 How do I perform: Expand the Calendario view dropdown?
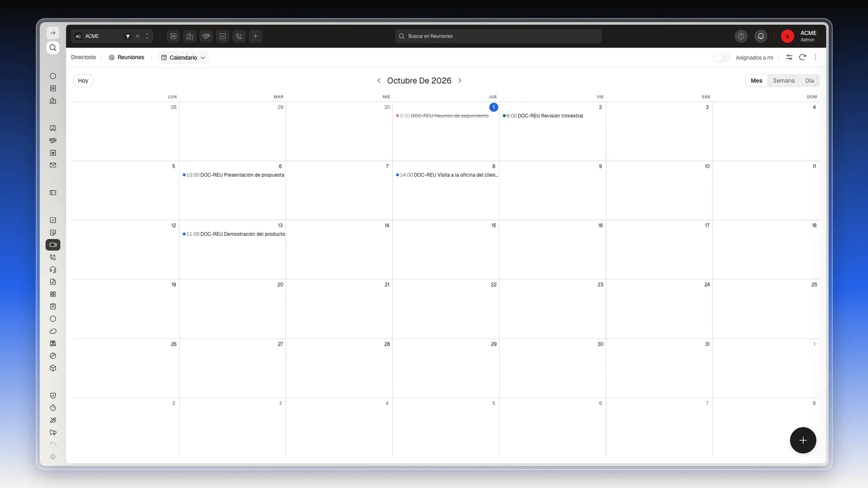183,57
